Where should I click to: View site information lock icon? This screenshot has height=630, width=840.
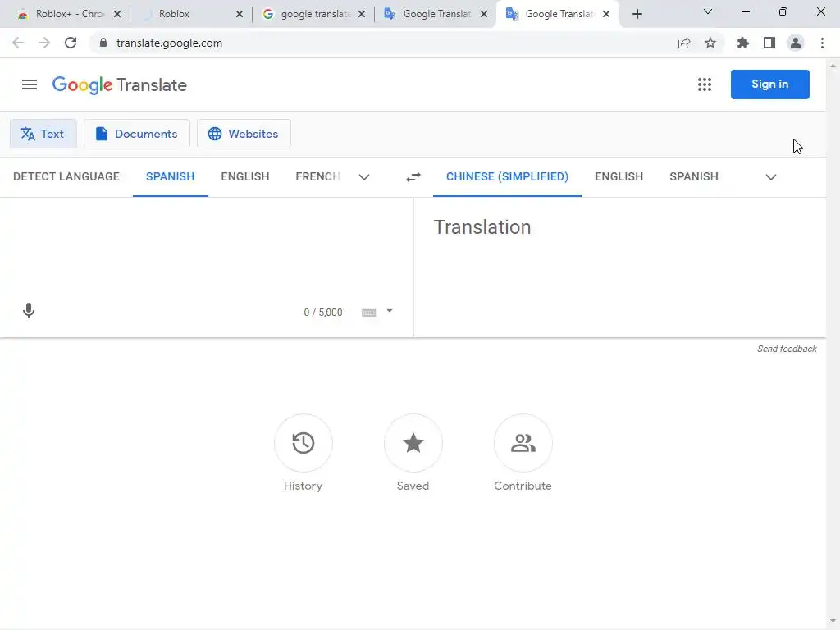[103, 43]
